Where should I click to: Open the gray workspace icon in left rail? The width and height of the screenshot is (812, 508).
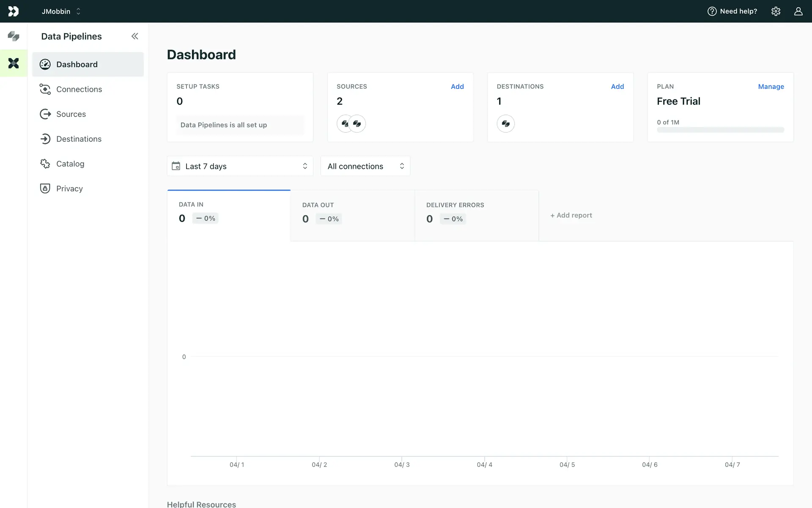[14, 36]
